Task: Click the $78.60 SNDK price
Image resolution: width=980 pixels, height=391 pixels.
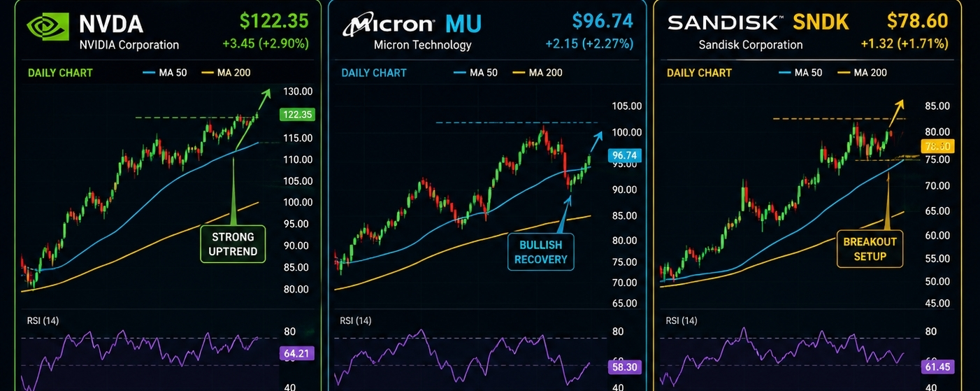Action: [x=918, y=20]
